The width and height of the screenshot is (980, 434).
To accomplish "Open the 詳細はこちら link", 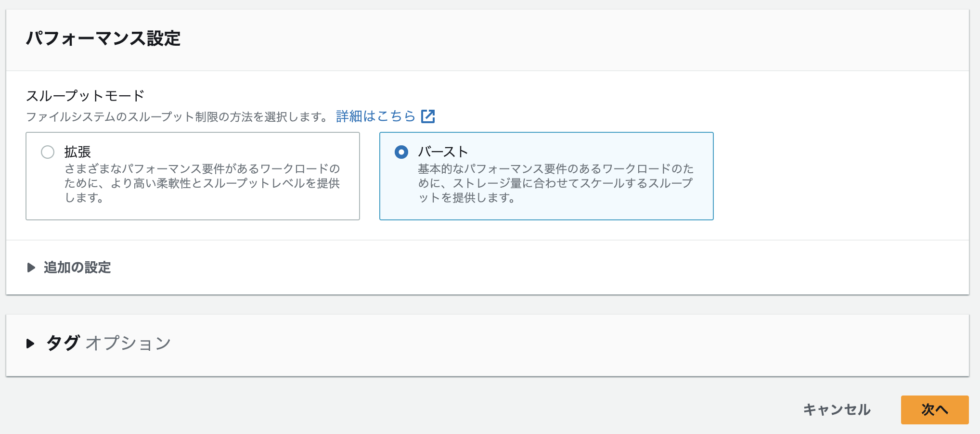I will pos(375,116).
